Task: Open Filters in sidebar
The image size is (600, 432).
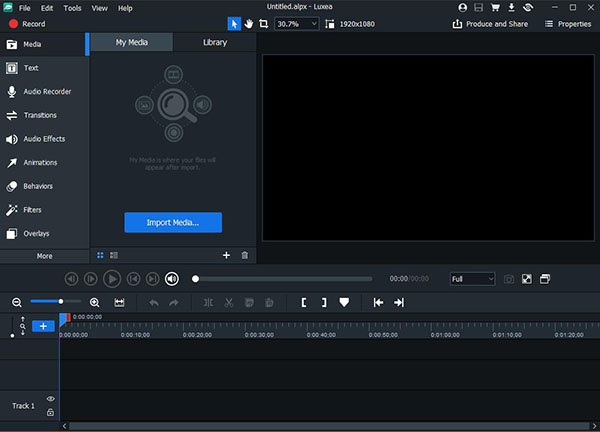Action: point(44,210)
